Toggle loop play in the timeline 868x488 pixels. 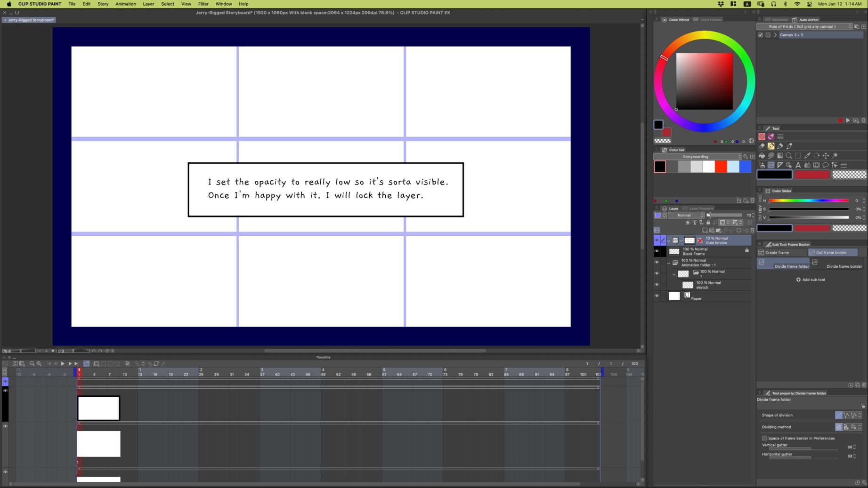click(x=87, y=364)
